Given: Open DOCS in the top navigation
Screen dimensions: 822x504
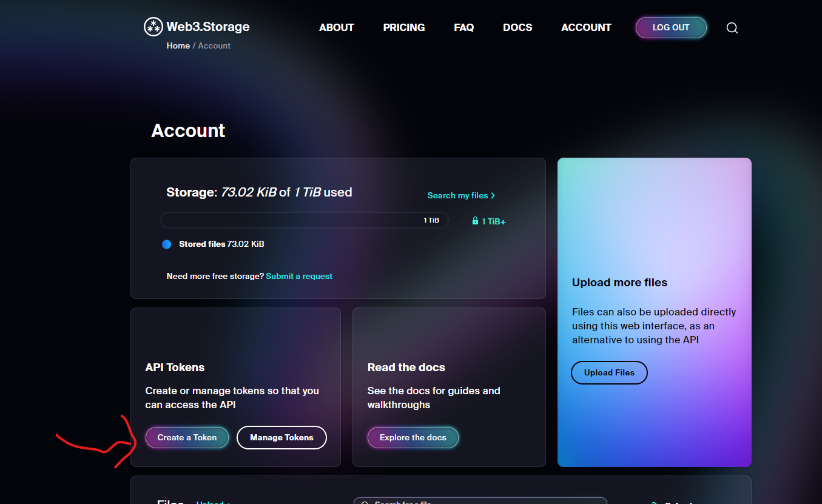Looking at the screenshot, I should pyautogui.click(x=517, y=27).
